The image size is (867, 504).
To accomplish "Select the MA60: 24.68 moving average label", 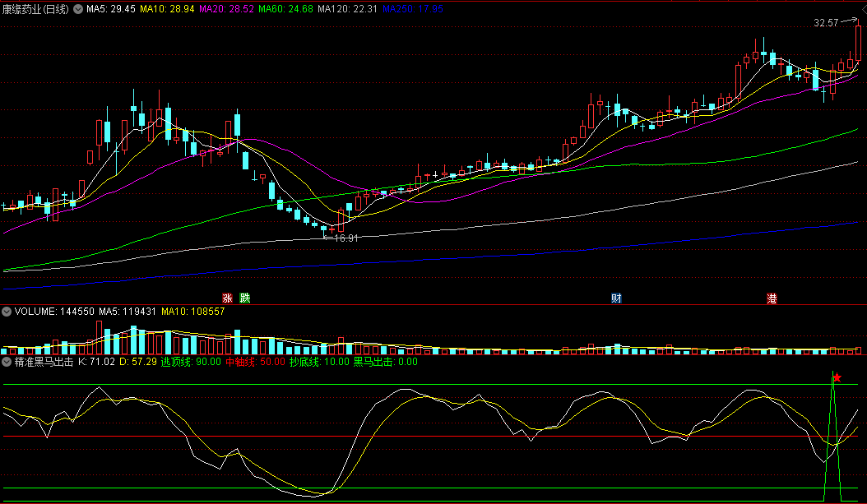I will coord(285,9).
